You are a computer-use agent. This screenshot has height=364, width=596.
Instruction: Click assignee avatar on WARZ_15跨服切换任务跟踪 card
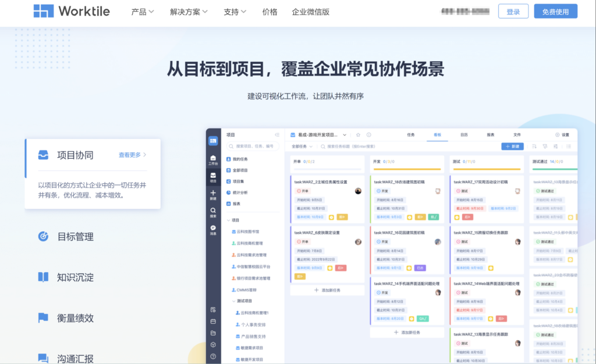pyautogui.click(x=517, y=242)
